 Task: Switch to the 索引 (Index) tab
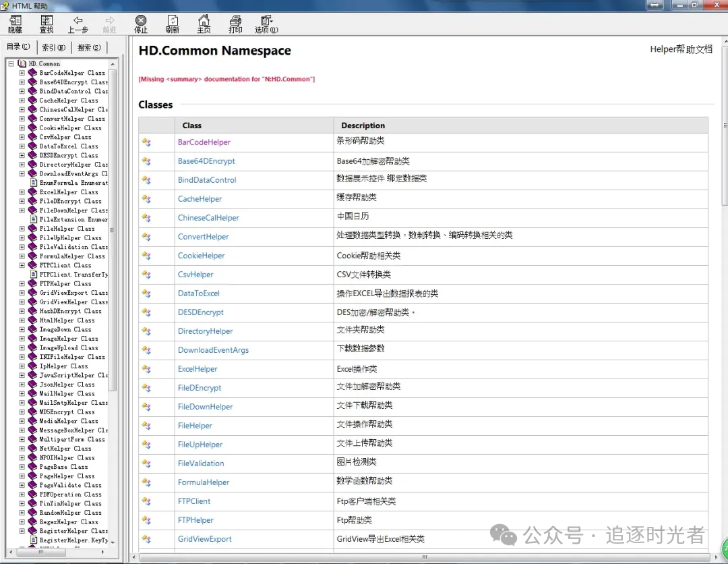[x=53, y=47]
